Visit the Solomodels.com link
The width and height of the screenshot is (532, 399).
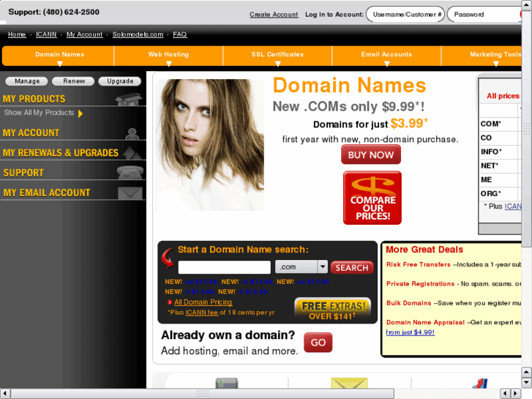coord(138,34)
